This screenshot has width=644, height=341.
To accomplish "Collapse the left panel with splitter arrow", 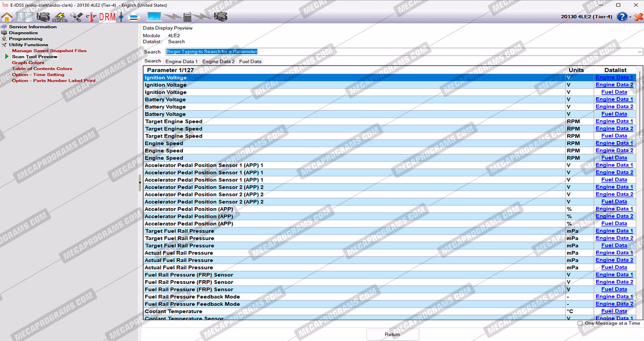I will point(140,183).
